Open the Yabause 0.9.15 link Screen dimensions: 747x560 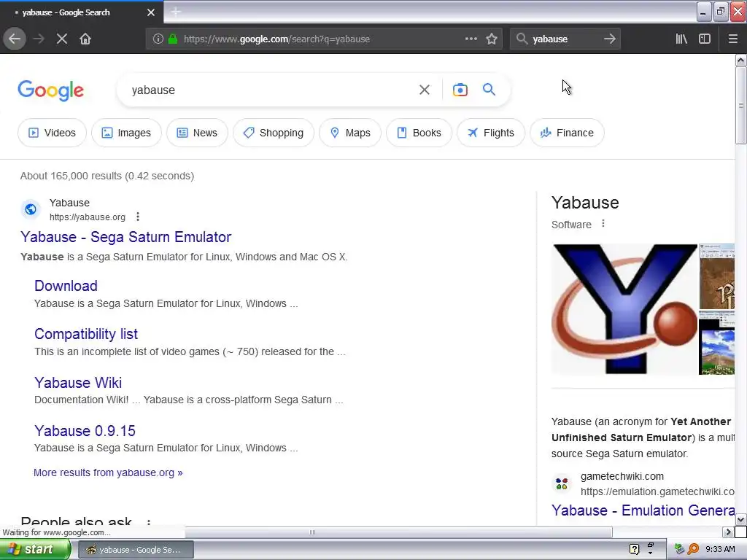pos(85,430)
